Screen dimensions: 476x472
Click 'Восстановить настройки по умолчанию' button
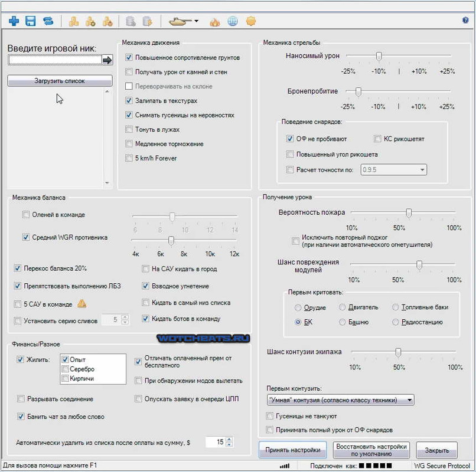pyautogui.click(x=371, y=450)
